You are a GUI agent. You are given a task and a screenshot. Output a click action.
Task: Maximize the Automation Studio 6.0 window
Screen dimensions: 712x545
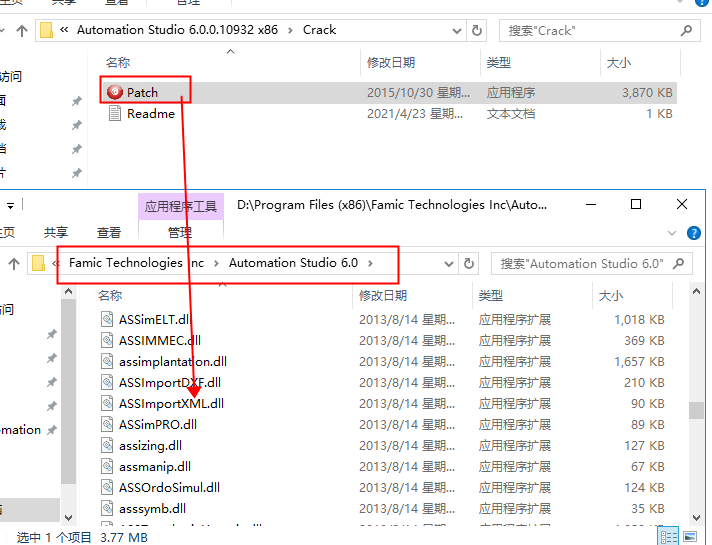(x=636, y=204)
